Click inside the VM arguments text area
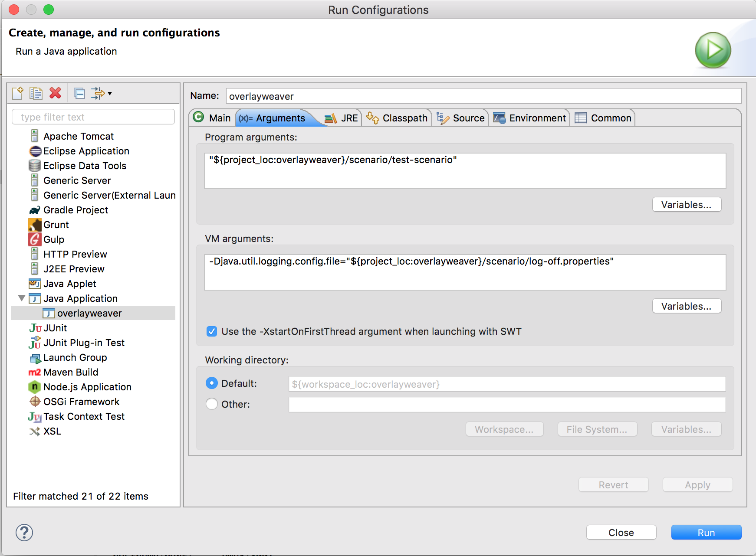Screen dimensions: 756x556 pyautogui.click(x=465, y=272)
